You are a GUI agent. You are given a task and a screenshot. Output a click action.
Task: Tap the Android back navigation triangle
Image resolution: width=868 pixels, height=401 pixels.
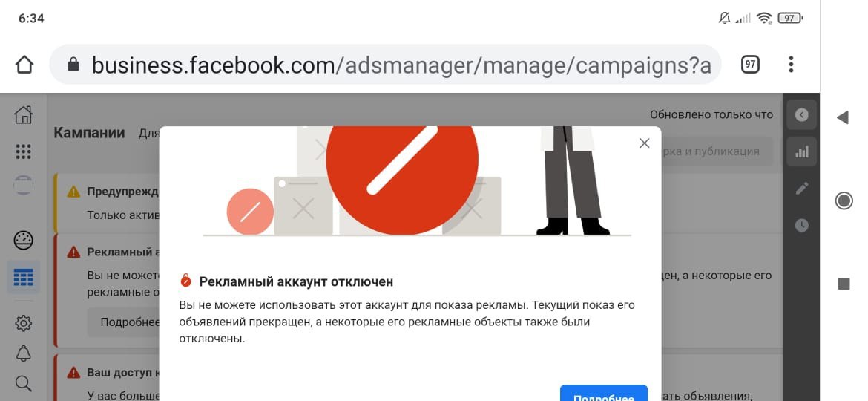[x=843, y=117]
